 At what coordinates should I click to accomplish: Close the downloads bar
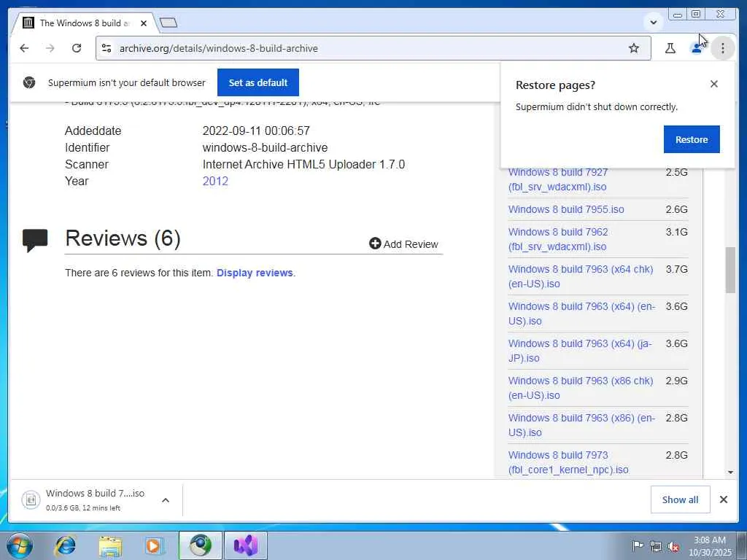tap(723, 499)
